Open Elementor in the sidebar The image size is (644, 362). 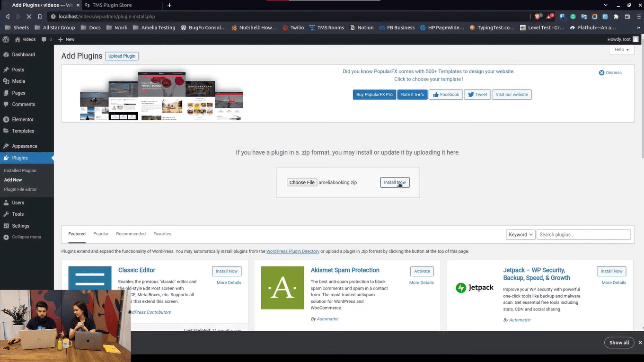23,119
